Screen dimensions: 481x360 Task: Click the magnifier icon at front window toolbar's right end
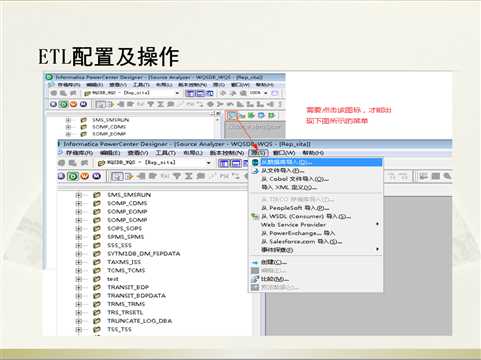click(447, 176)
